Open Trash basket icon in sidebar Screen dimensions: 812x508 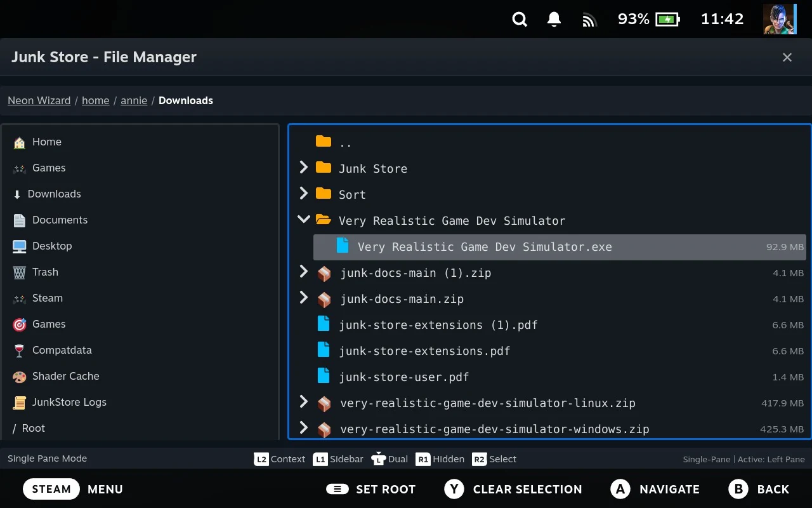[x=20, y=272]
